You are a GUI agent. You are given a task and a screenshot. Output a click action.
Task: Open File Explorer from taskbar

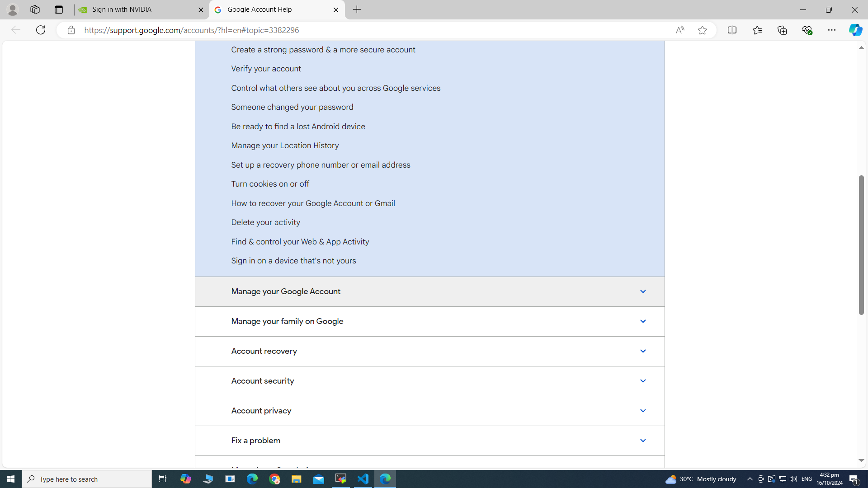297,479
